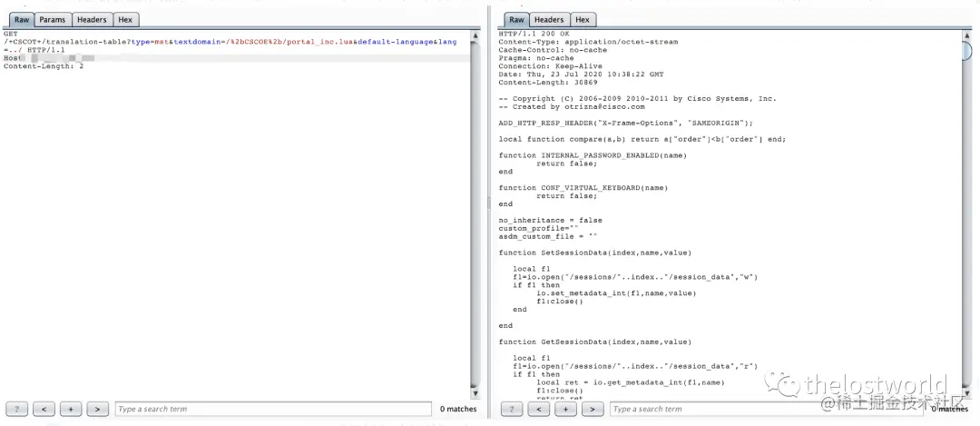This screenshot has height=426, width=980.
Task: Click request pane plus search options button
Action: pyautogui.click(x=71, y=409)
